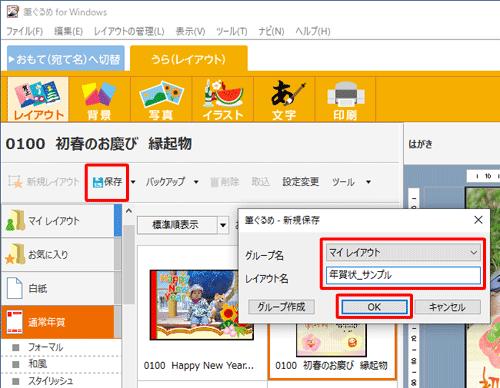Expand the 保存 dropdown arrow

coord(133,182)
